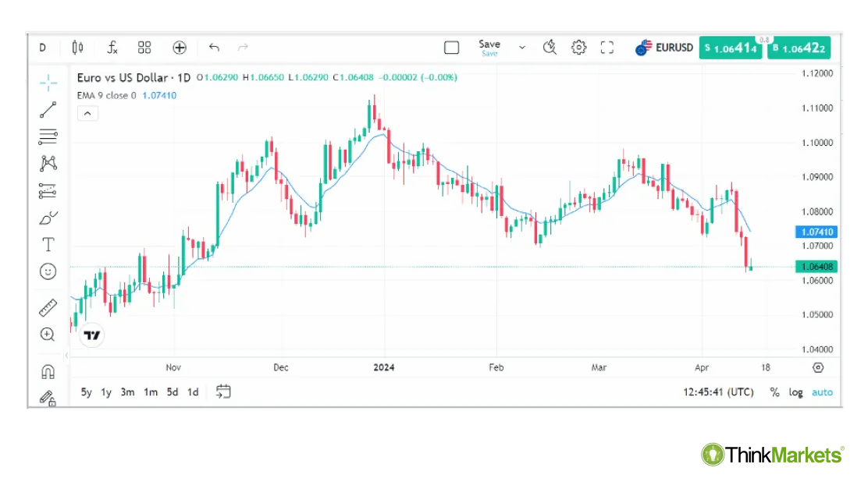Switch to the 1m timeframe
The image size is (868, 496).
[x=150, y=392]
